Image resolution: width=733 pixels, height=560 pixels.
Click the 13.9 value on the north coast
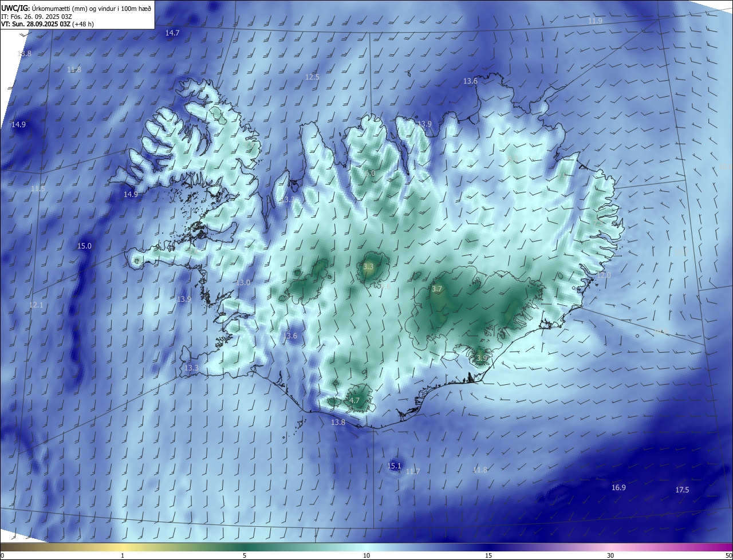424,124
